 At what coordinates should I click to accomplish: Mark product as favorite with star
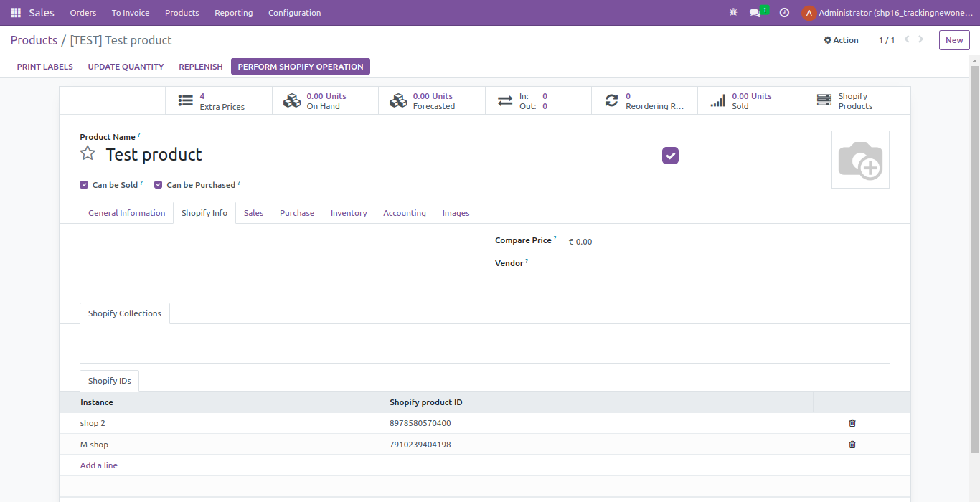point(88,153)
